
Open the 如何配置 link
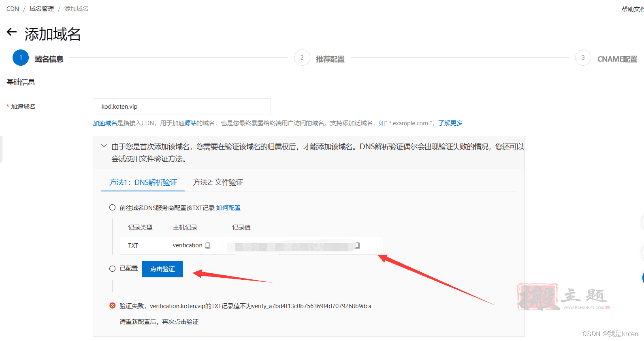[228, 208]
